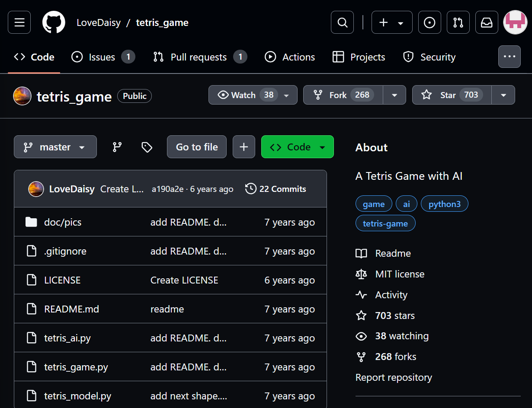Open pull requests icon in top header

point(458,22)
